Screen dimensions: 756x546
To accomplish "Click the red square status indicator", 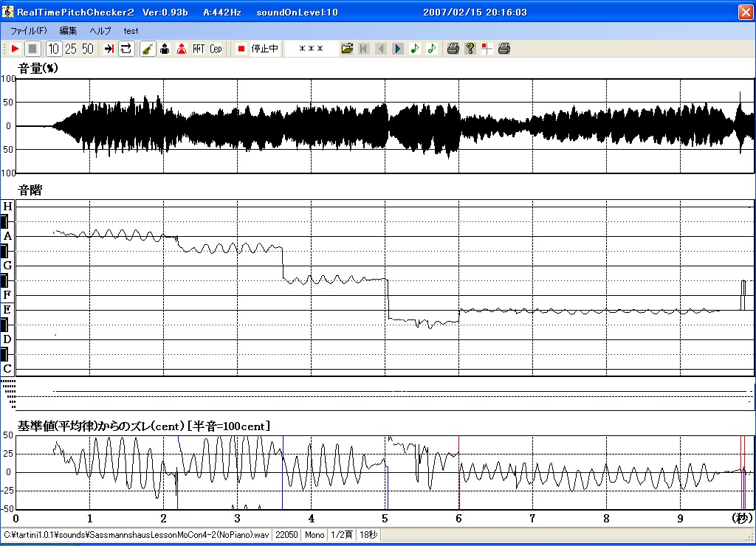I will [241, 49].
